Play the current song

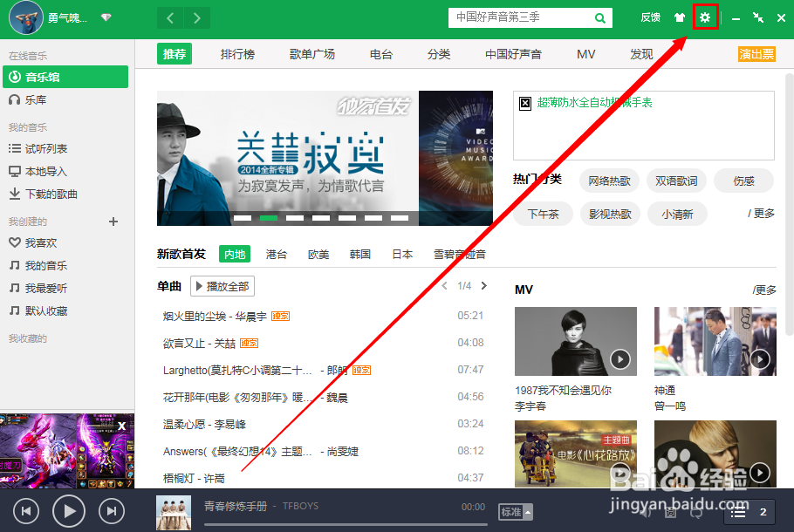click(x=68, y=511)
